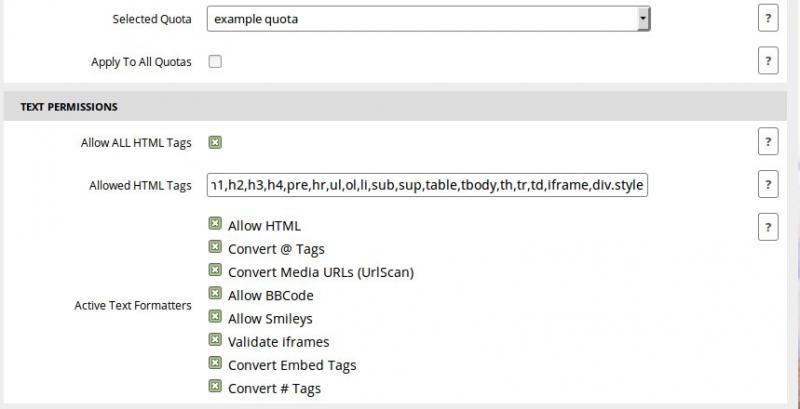Toggle Allow Smileys checkbox
Viewport: 800px width, 409px height.
point(215,318)
